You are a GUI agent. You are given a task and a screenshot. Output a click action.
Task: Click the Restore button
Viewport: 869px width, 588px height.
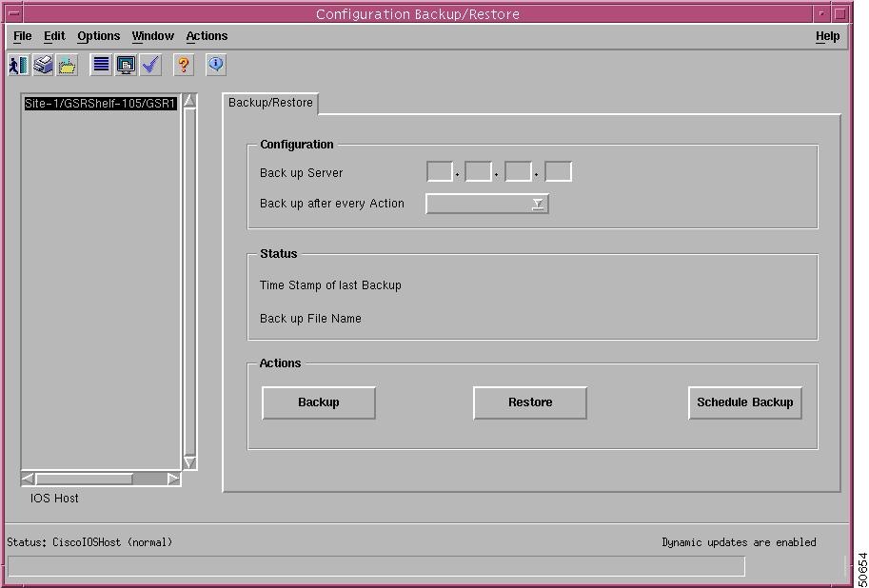click(x=530, y=402)
